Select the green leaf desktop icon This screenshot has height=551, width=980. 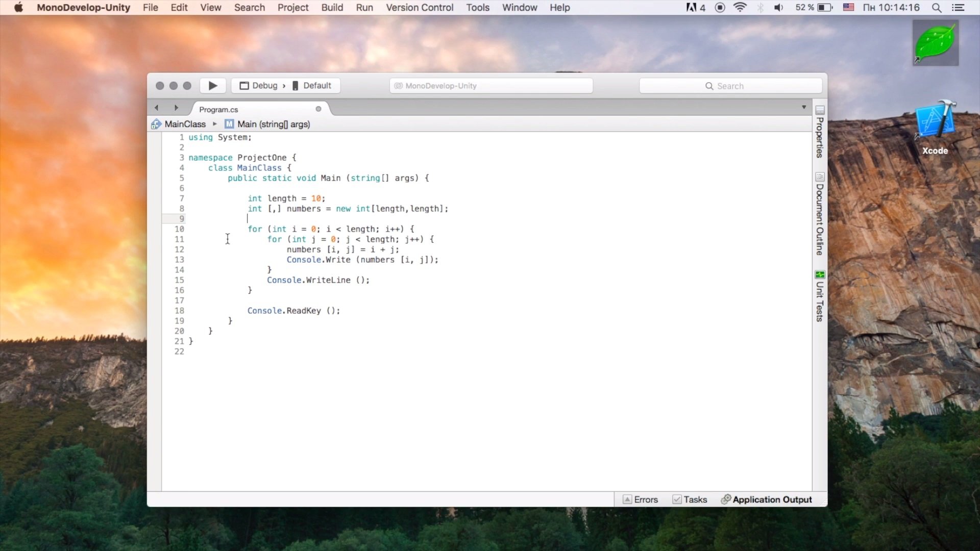click(x=936, y=43)
